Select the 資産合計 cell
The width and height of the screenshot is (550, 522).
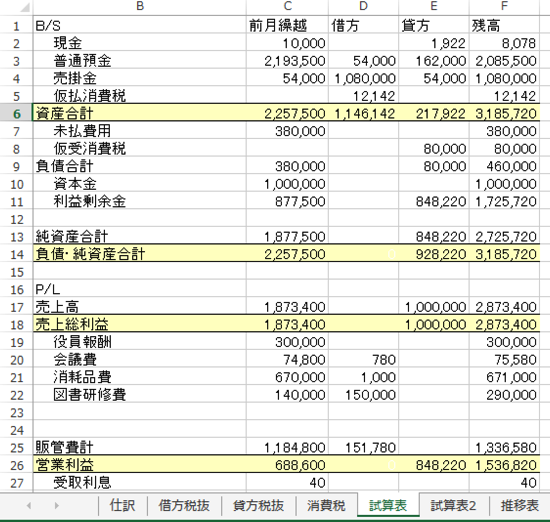pyautogui.click(x=140, y=113)
